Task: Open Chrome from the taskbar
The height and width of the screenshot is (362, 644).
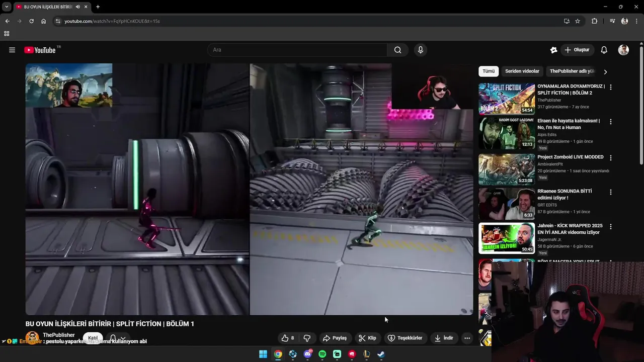Action: pyautogui.click(x=278, y=354)
